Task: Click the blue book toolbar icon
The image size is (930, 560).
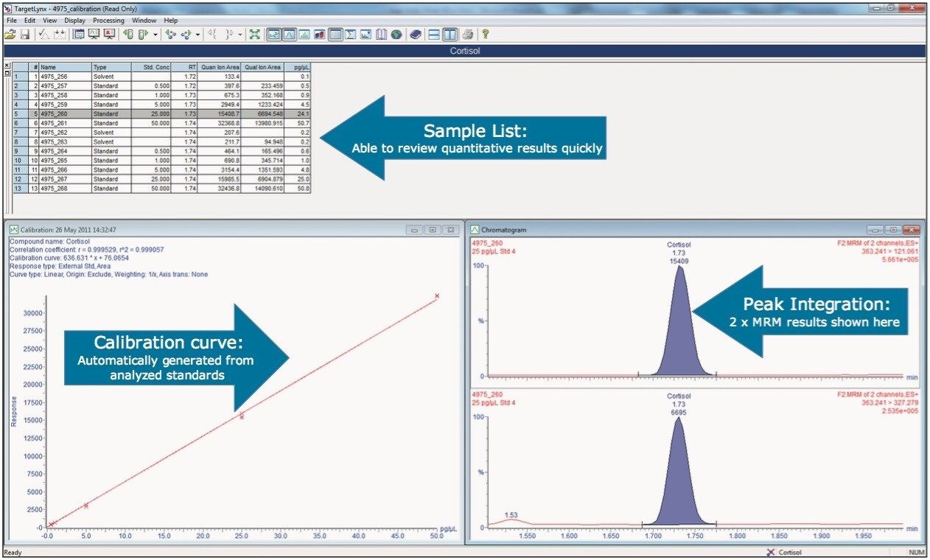Action: [415, 35]
